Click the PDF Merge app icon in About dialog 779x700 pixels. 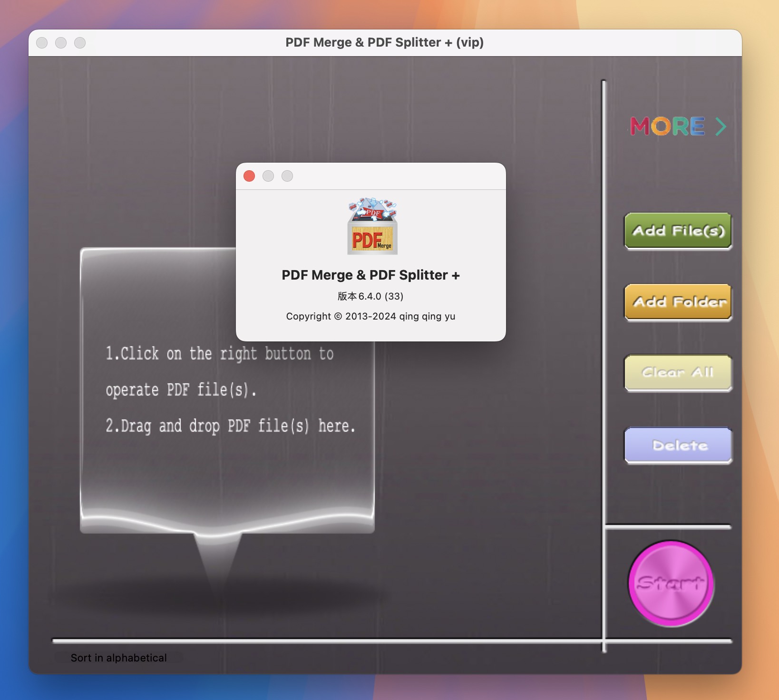click(x=372, y=227)
